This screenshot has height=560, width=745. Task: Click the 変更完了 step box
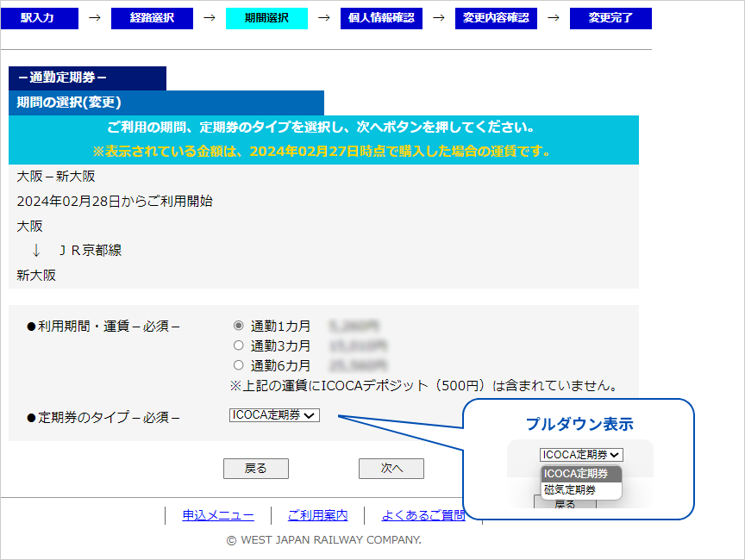click(610, 18)
